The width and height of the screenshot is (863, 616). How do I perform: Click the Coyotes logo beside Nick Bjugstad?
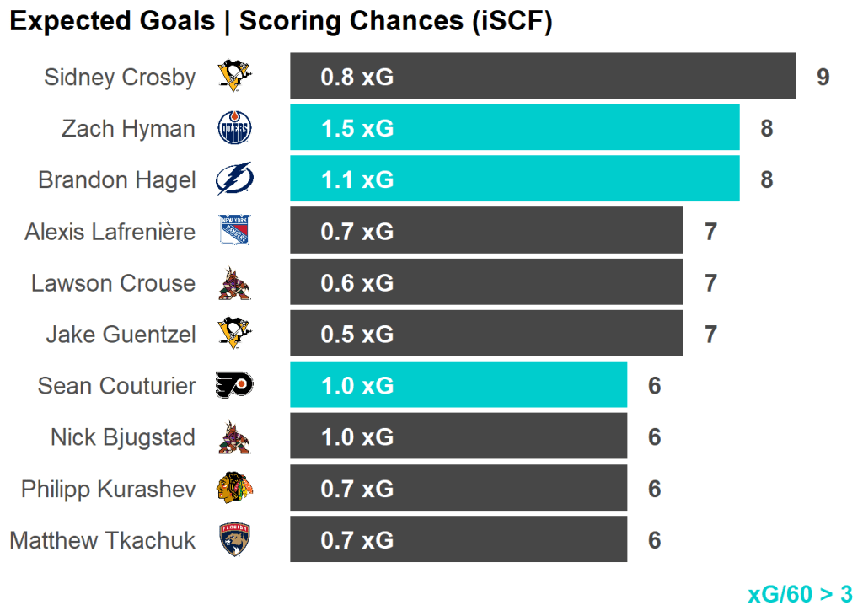click(x=234, y=437)
